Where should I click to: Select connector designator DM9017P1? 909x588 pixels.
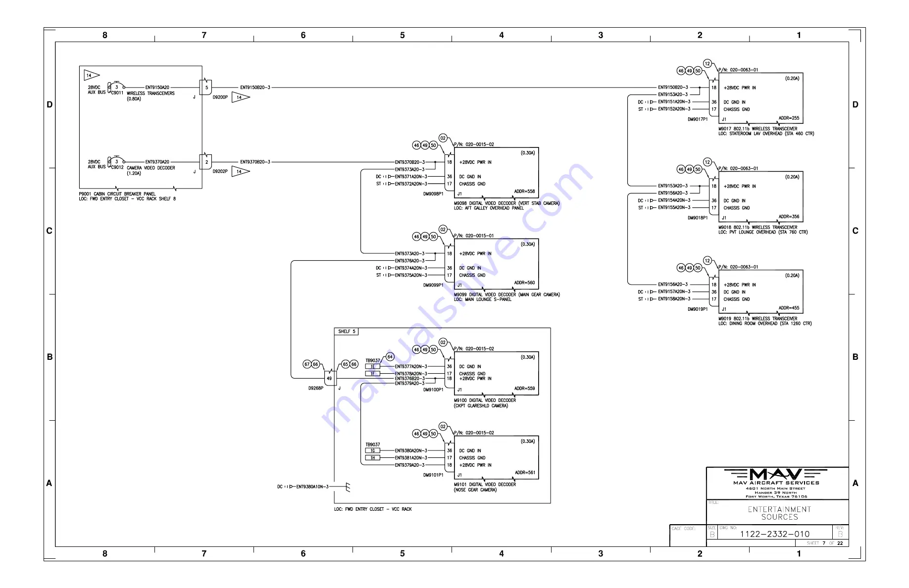click(x=698, y=119)
